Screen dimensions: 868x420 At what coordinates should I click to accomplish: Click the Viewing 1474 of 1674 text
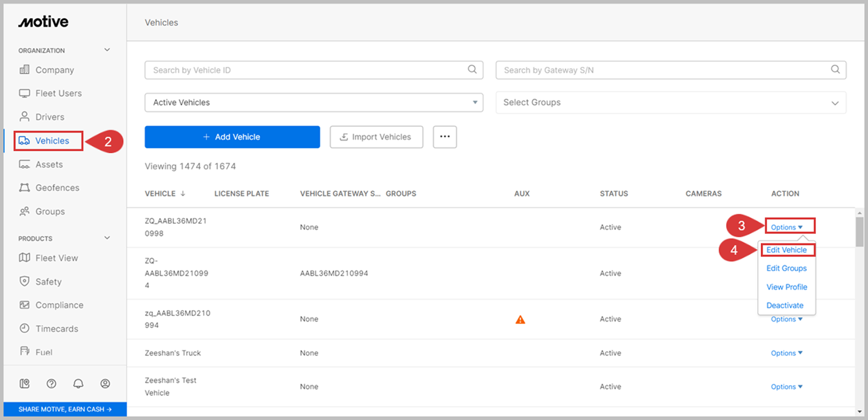coord(190,166)
